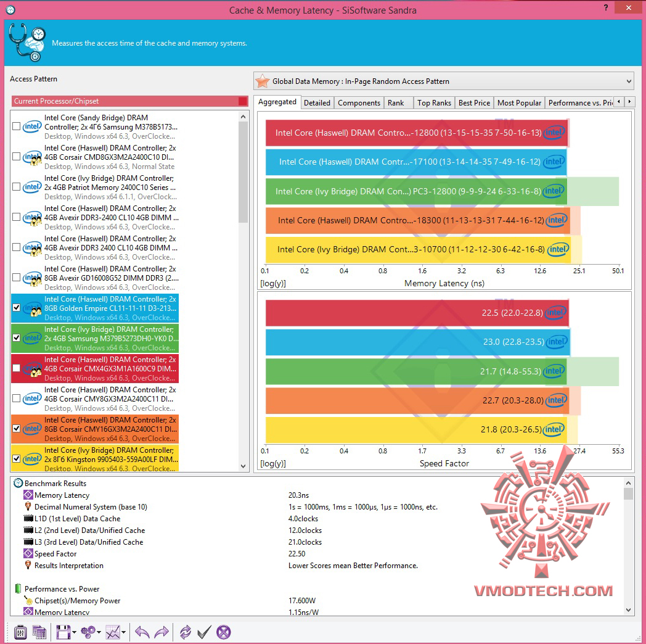The image size is (646, 644).
Task: Check the Corsair CMD8GX3M2A2400C10 entry
Action: [17, 156]
